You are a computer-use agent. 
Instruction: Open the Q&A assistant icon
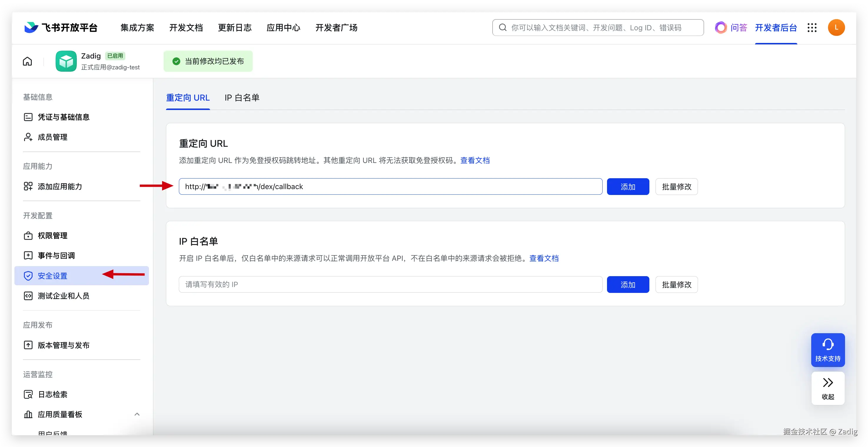[x=721, y=28]
